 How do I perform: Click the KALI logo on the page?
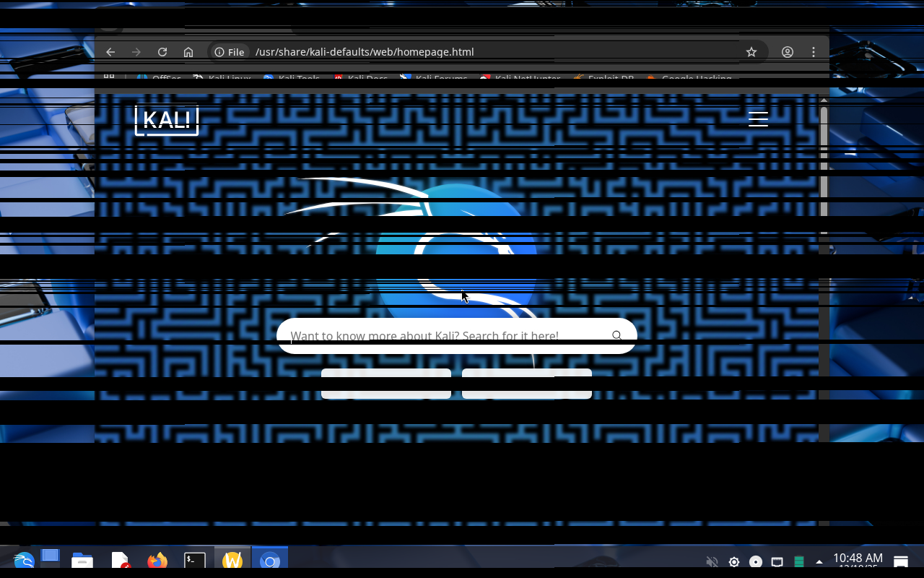[167, 120]
